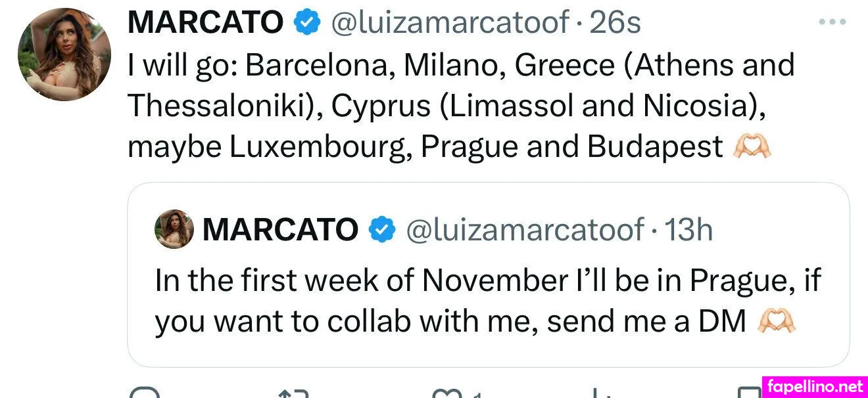Click the @luizamarcatoof handle on the main tweet

click(x=449, y=23)
